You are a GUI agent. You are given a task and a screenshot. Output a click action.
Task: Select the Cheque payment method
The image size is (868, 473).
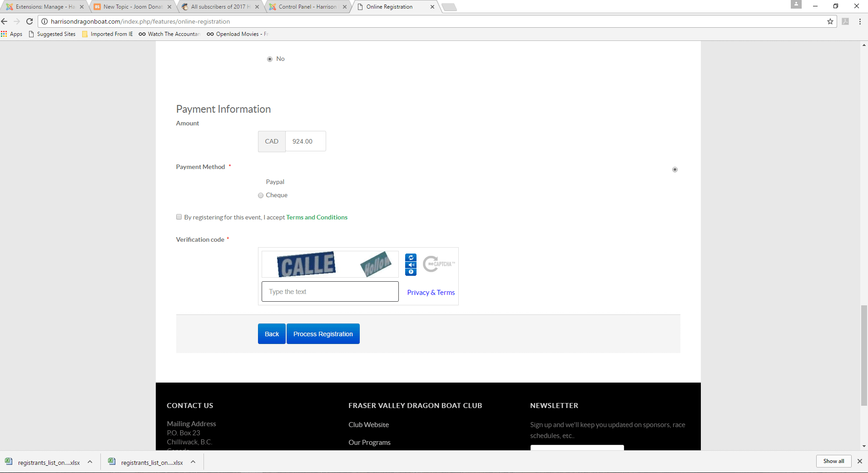tap(261, 195)
